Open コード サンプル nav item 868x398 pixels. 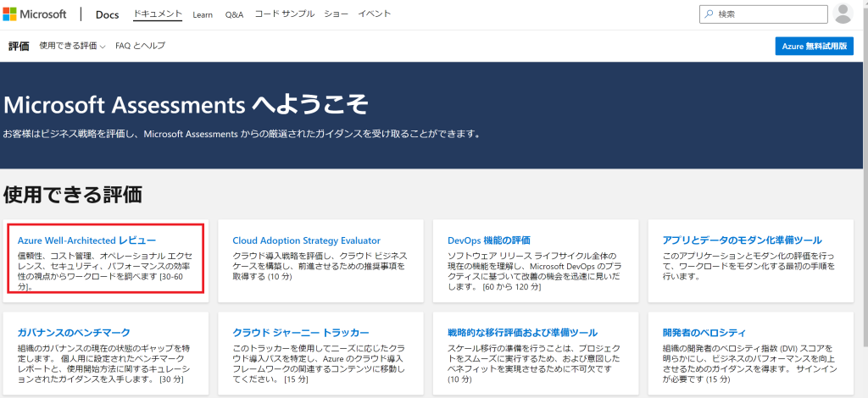tap(285, 14)
